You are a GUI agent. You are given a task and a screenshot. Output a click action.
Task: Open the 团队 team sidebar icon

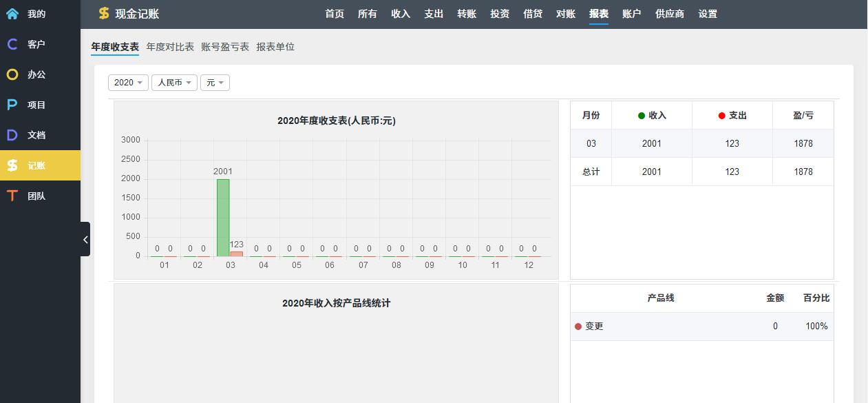[12, 196]
